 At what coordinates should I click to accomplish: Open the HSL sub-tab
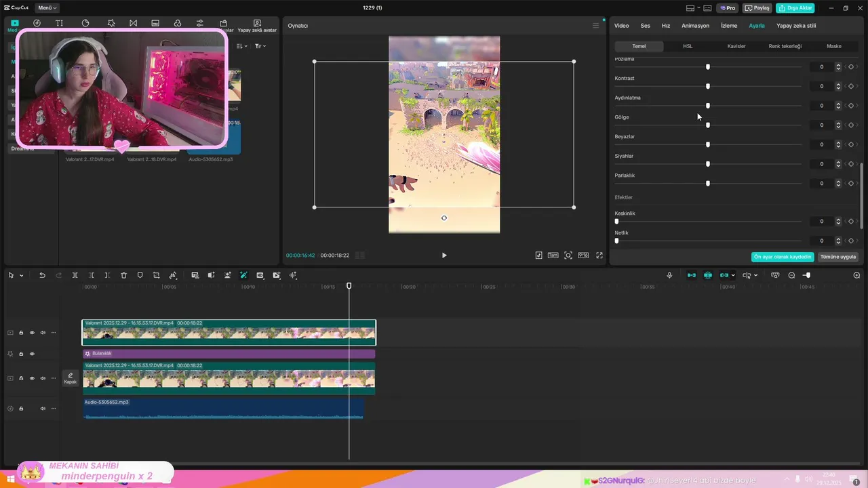click(x=688, y=46)
